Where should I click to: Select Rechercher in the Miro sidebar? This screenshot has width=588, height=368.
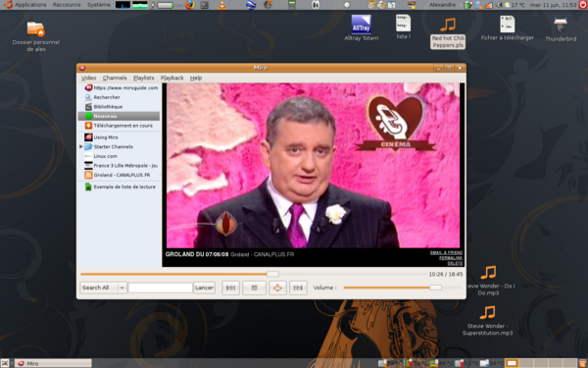tap(102, 97)
